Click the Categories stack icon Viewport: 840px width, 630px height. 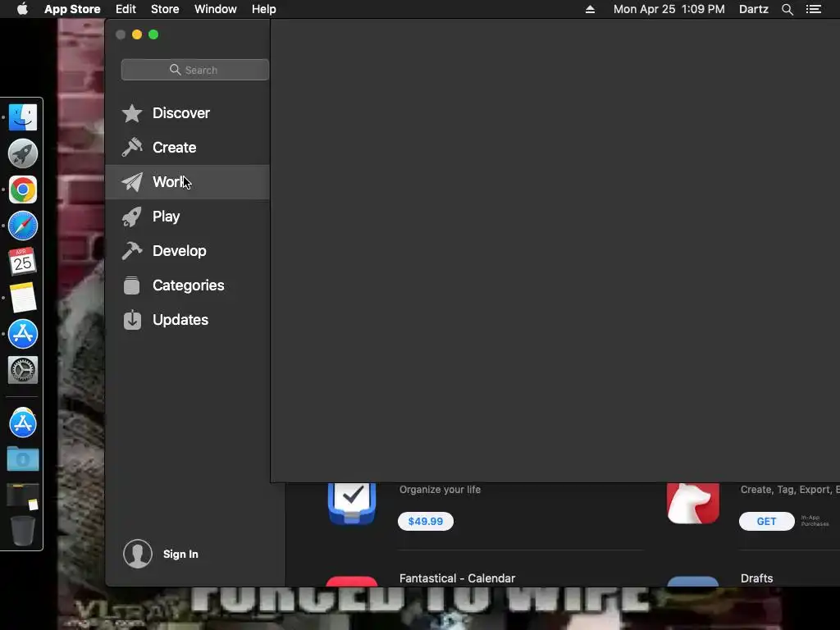coord(132,285)
